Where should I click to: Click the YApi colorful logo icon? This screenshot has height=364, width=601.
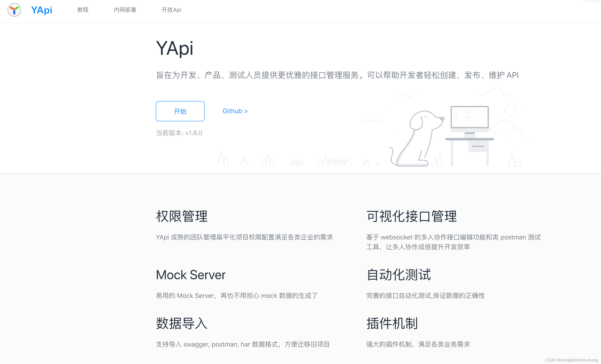(14, 10)
